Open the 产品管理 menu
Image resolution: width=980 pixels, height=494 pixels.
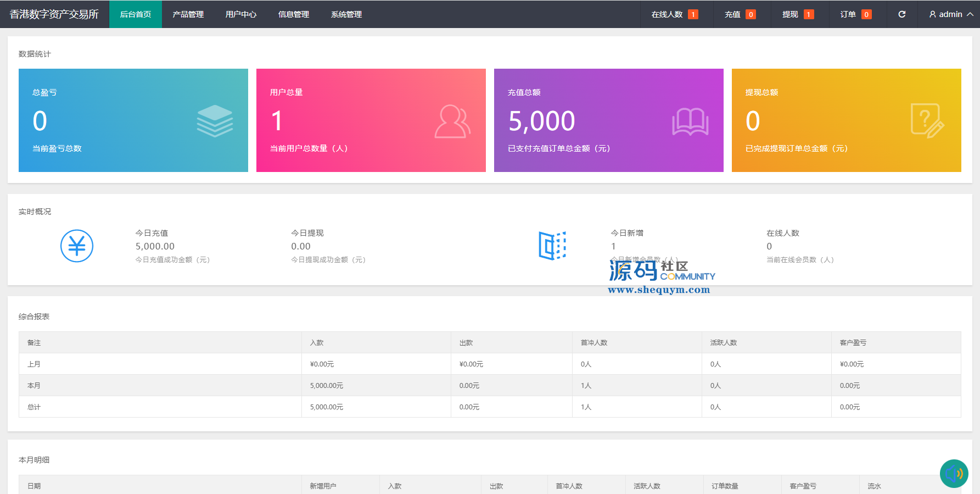(x=188, y=14)
